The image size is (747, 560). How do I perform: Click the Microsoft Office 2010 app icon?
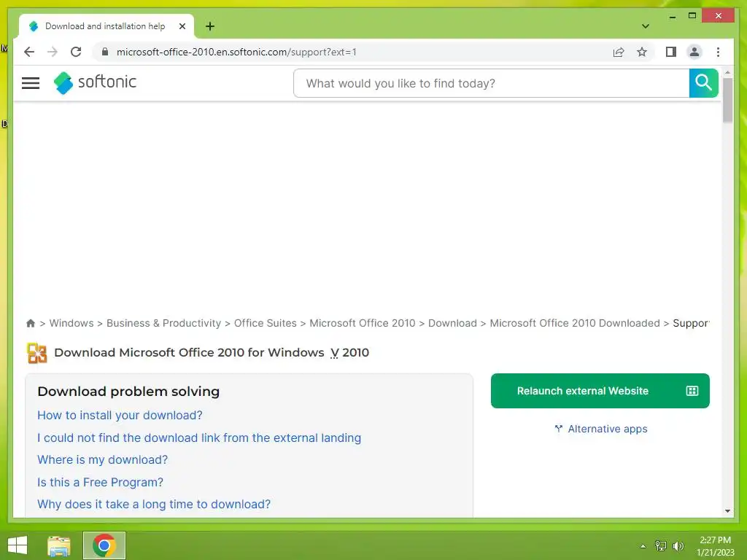pos(36,353)
